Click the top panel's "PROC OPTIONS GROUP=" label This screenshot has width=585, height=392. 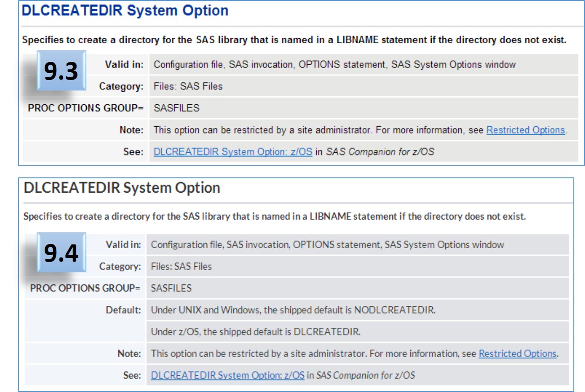tap(86, 108)
